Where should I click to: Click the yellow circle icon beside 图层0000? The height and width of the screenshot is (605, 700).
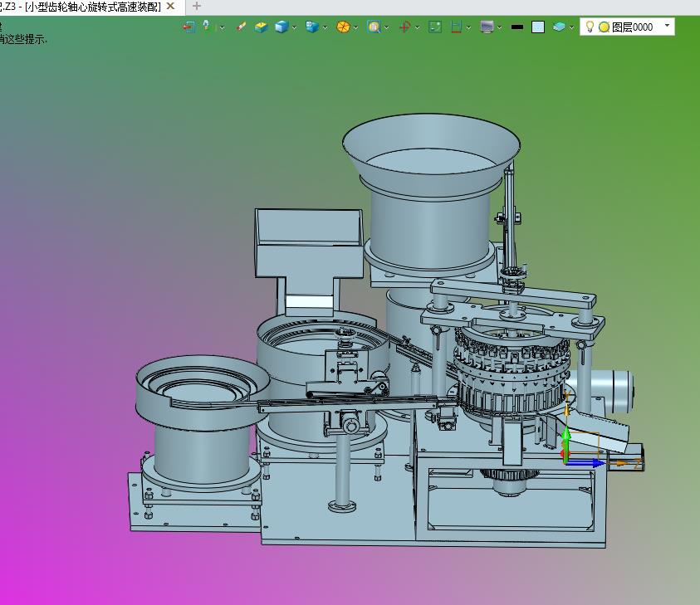(x=604, y=27)
